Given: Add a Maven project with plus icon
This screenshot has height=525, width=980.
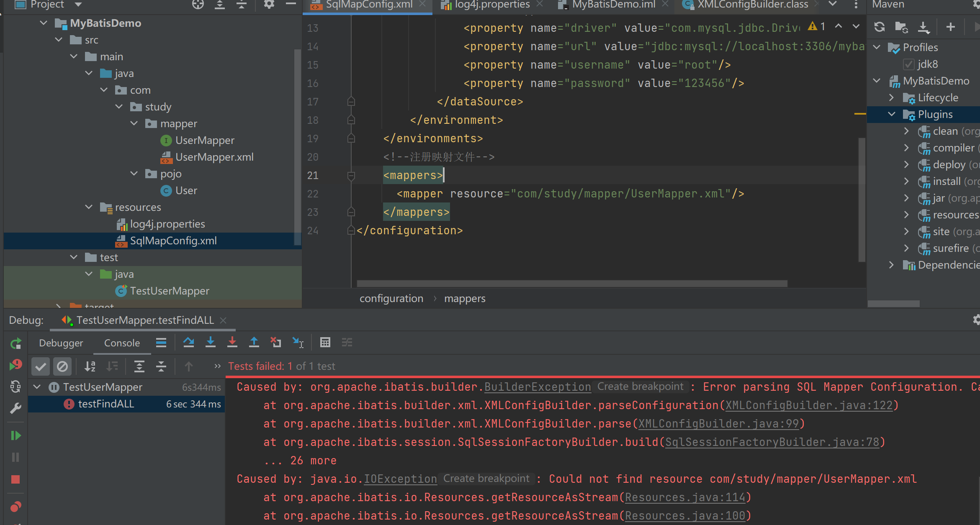Looking at the screenshot, I should [951, 27].
